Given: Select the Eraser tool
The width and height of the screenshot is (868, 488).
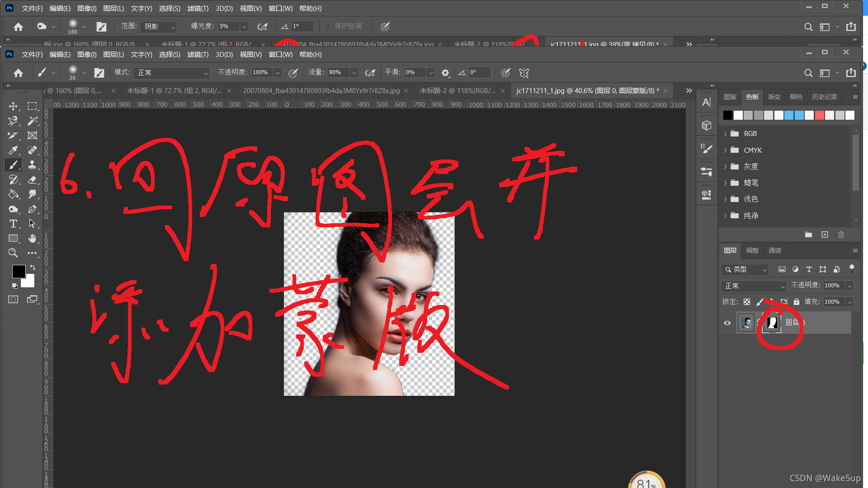Looking at the screenshot, I should tap(32, 180).
